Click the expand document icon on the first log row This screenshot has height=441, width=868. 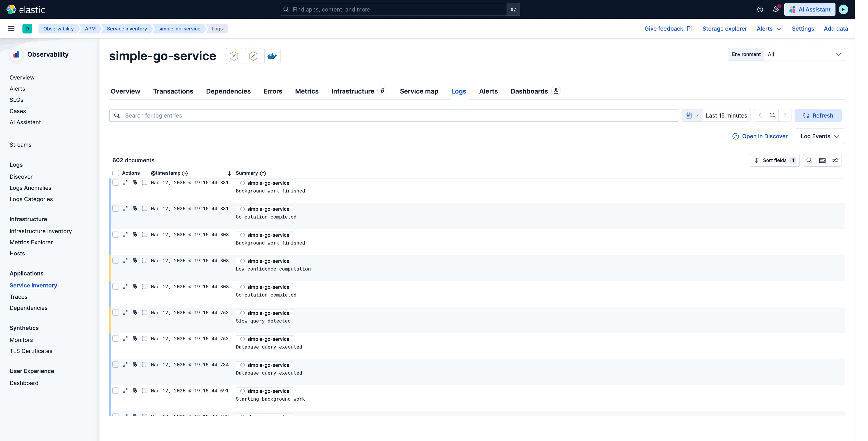pos(125,182)
